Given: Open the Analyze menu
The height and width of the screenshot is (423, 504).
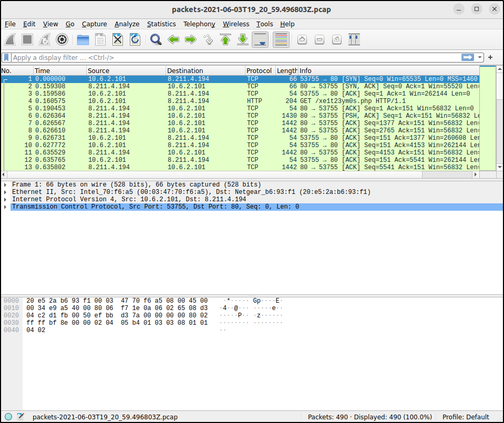Looking at the screenshot, I should tap(127, 24).
